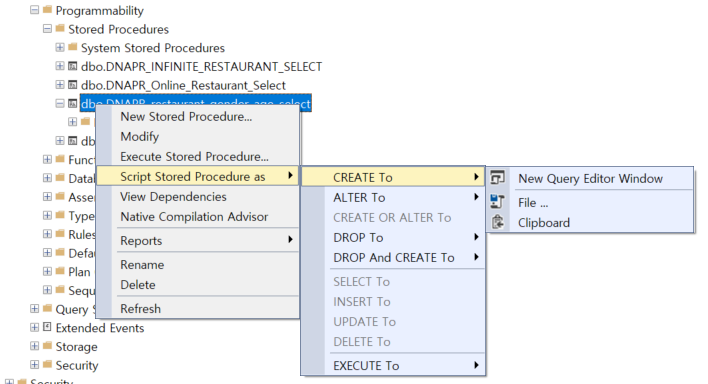
Task: Select Modify in the context menu
Action: (x=198, y=136)
